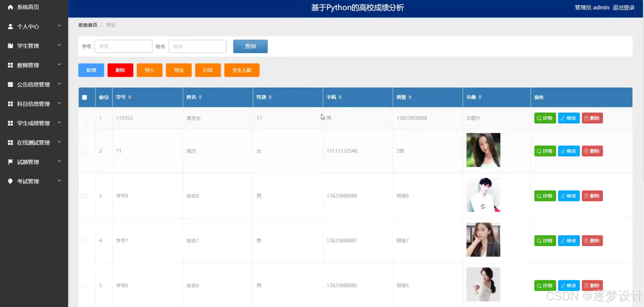
Task: Click the bulb icon beside 考试管理
Action: 10,181
